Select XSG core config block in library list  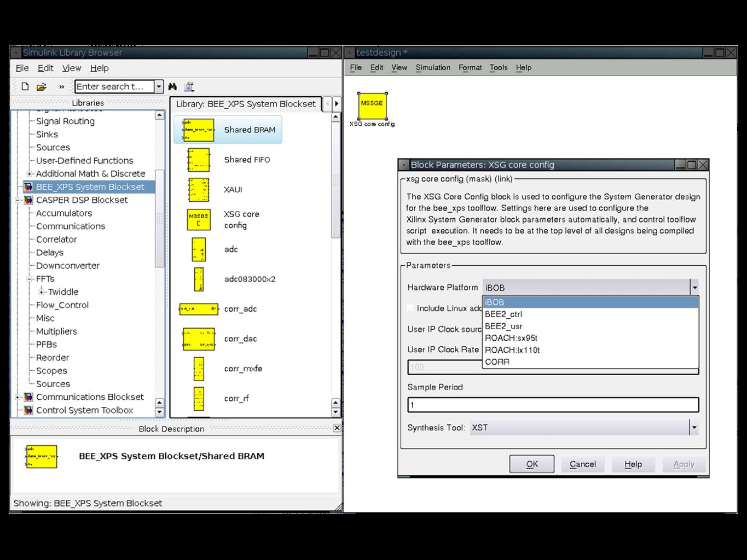[x=199, y=220]
